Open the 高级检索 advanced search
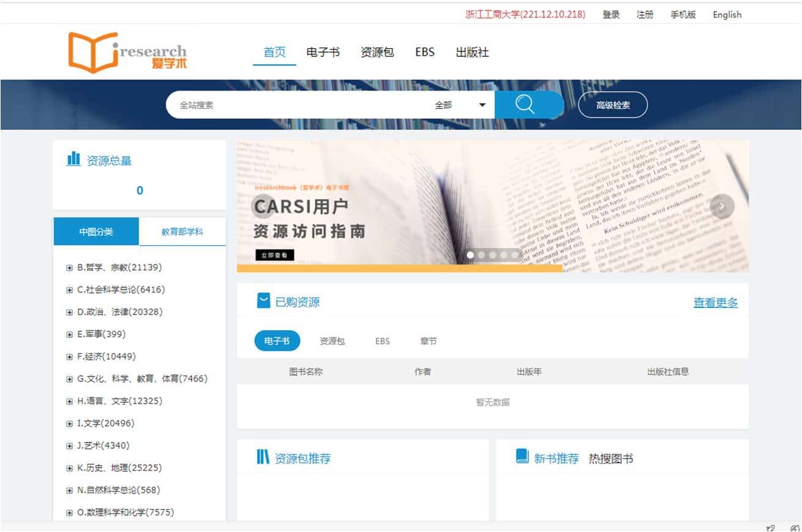The height and width of the screenshot is (532, 802). click(x=612, y=105)
